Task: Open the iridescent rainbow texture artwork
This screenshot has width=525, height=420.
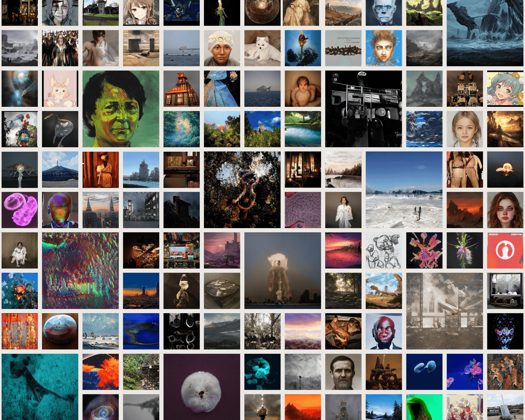Action: [x=80, y=270]
